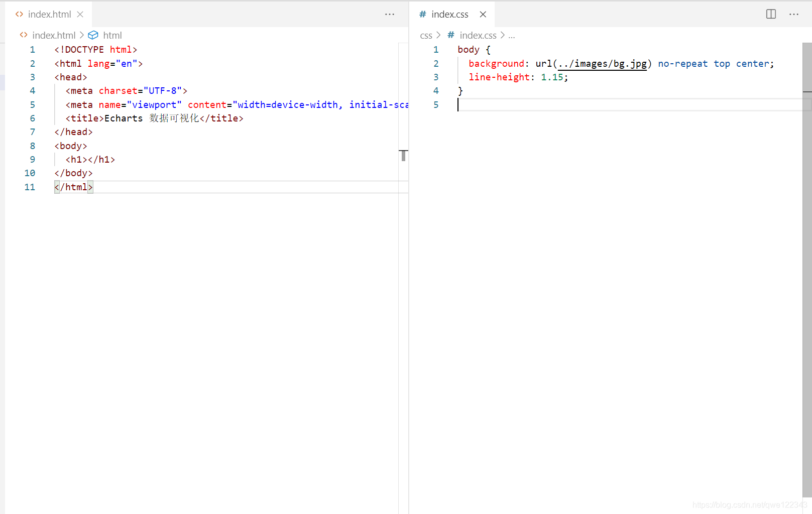
Task: Click the DOCTYPE html declaration line
Action: click(x=96, y=50)
